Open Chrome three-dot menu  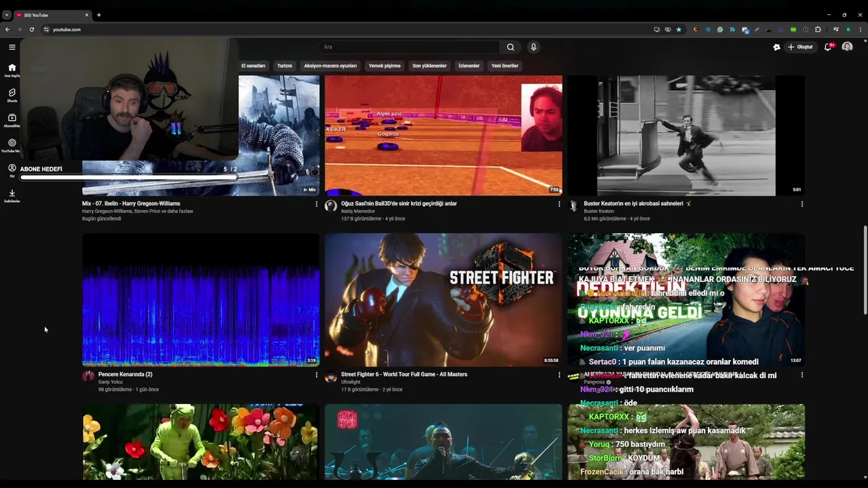pyautogui.click(x=861, y=29)
